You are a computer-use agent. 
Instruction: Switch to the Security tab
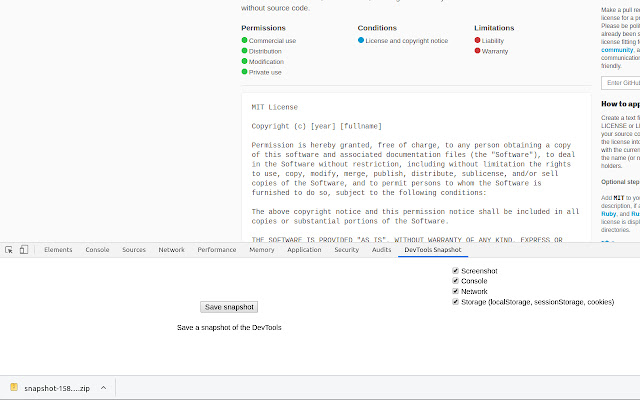coord(347,250)
